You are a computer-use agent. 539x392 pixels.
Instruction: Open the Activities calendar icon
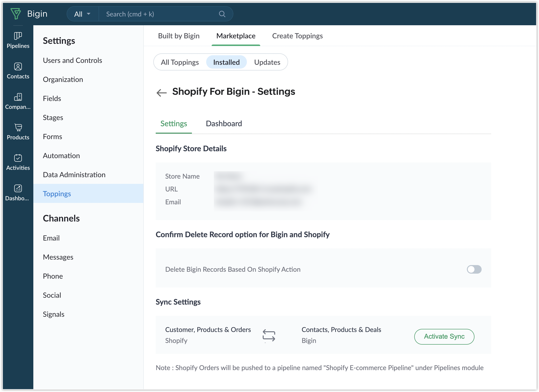[18, 158]
